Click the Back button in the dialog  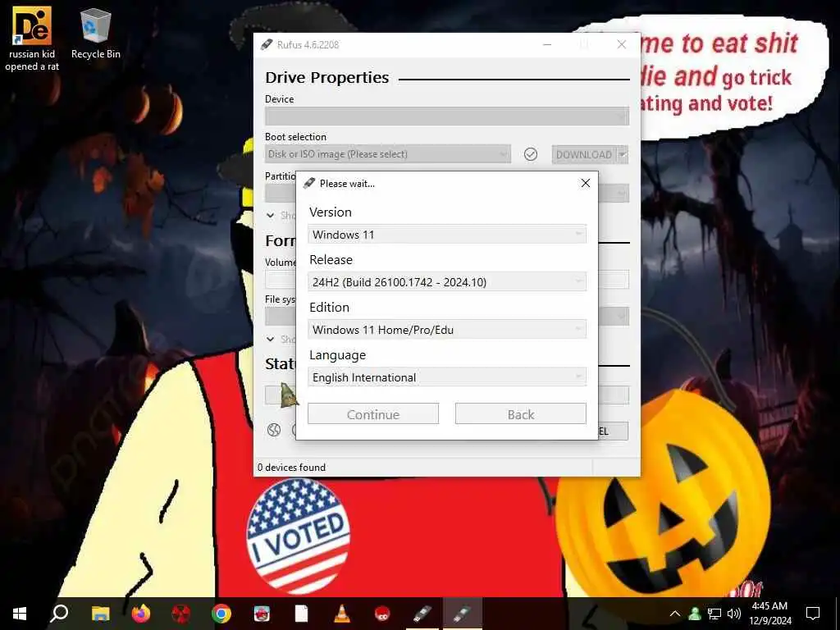(521, 414)
